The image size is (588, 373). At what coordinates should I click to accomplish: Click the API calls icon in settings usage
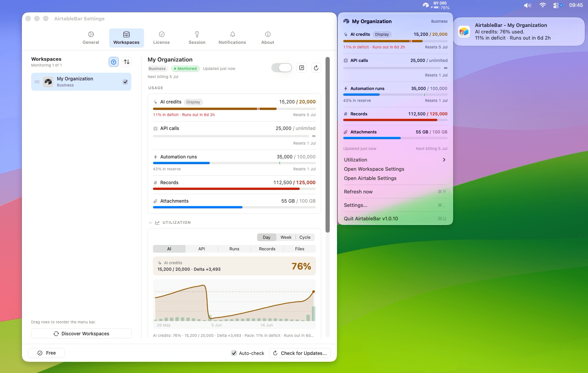pyautogui.click(x=155, y=128)
